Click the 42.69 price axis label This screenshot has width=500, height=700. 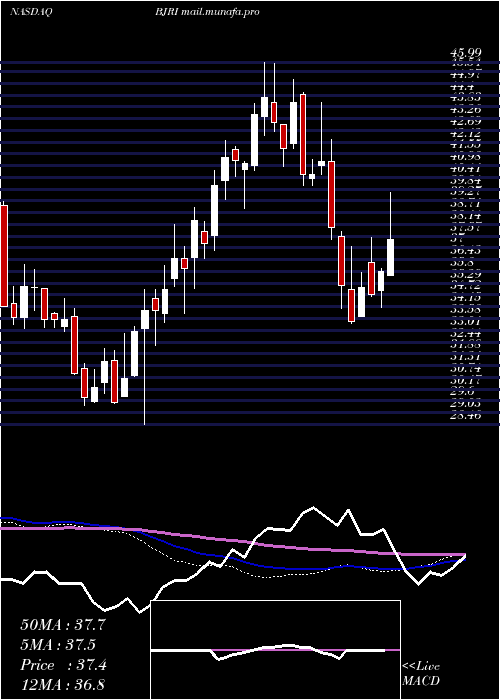click(x=465, y=121)
